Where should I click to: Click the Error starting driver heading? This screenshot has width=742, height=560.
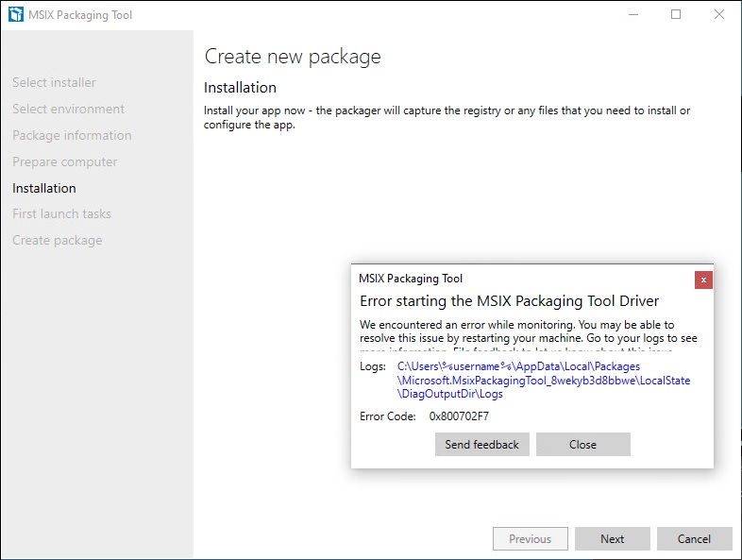click(x=509, y=301)
